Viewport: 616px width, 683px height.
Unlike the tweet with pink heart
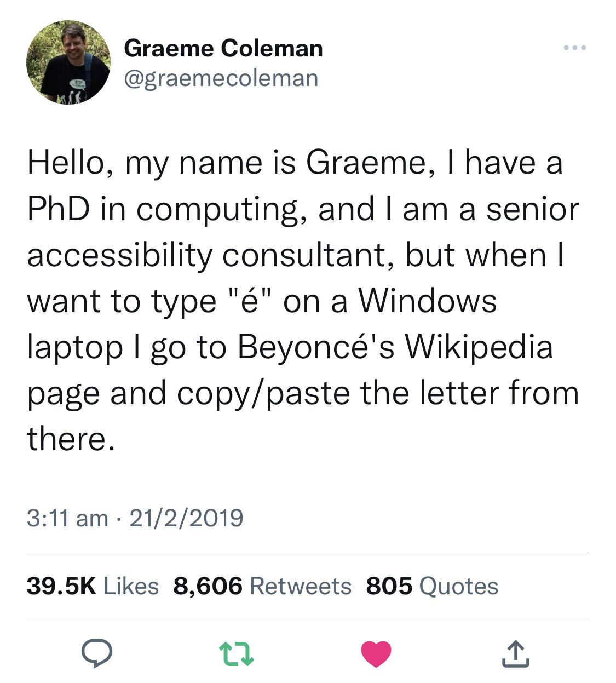tap(376, 654)
